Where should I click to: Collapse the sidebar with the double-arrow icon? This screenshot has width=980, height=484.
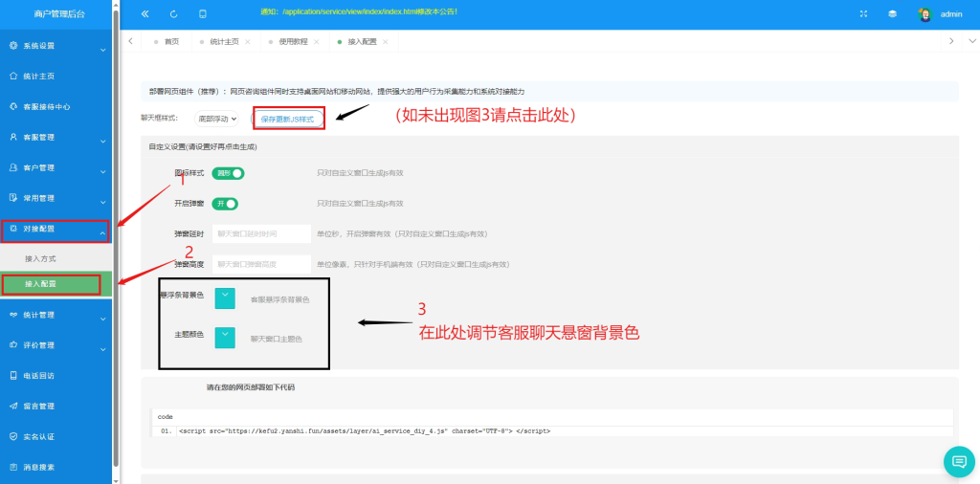[145, 13]
